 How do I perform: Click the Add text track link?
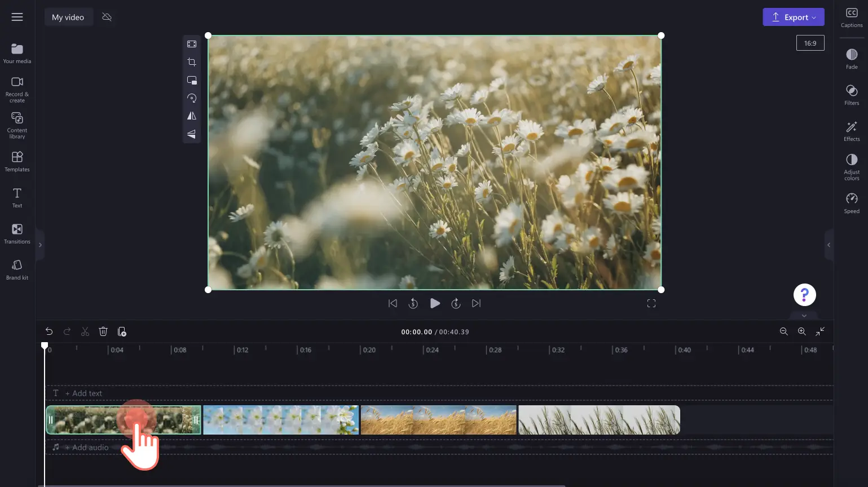[x=83, y=393]
